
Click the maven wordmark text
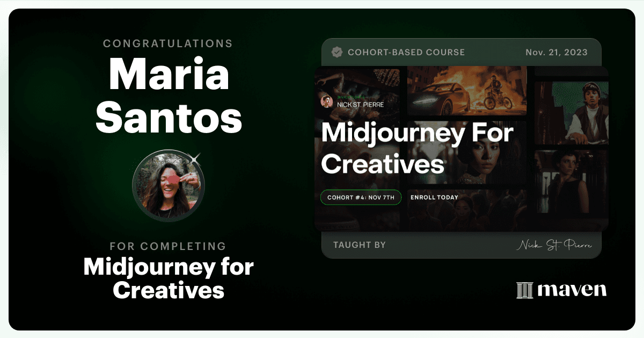pos(572,290)
